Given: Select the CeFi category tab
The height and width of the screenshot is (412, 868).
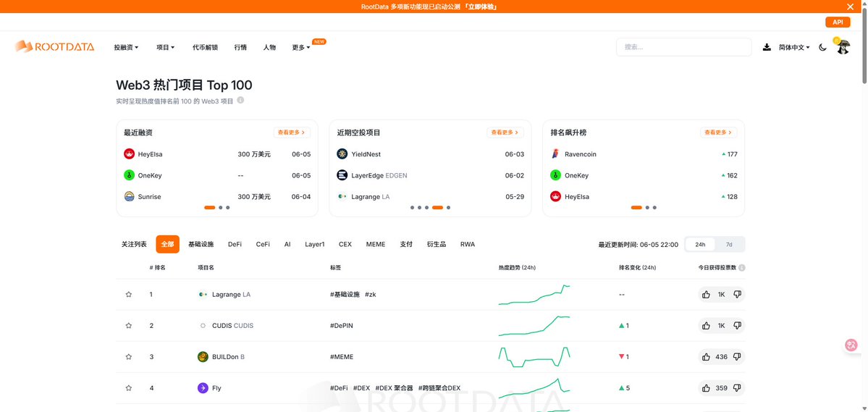Looking at the screenshot, I should pyautogui.click(x=263, y=244).
